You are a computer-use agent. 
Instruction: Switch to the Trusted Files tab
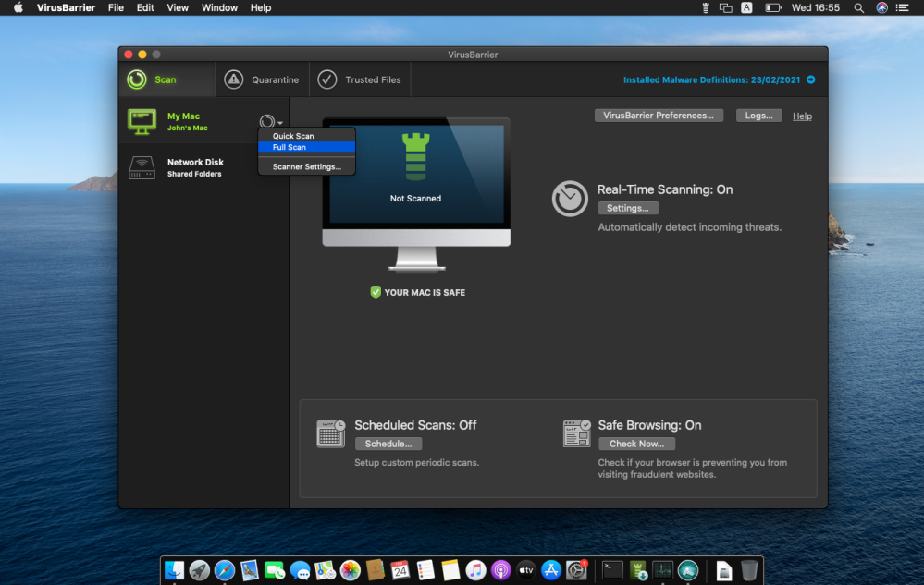(x=361, y=80)
